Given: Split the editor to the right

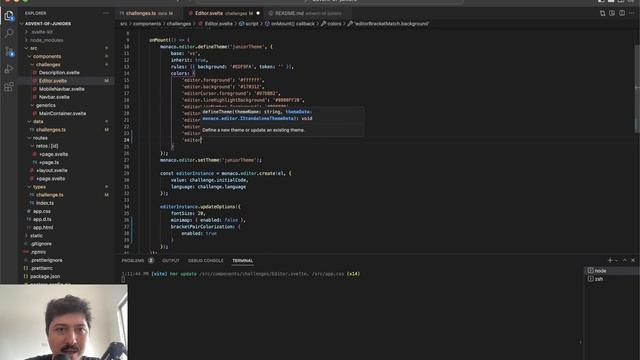Looking at the screenshot, I should [x=622, y=13].
